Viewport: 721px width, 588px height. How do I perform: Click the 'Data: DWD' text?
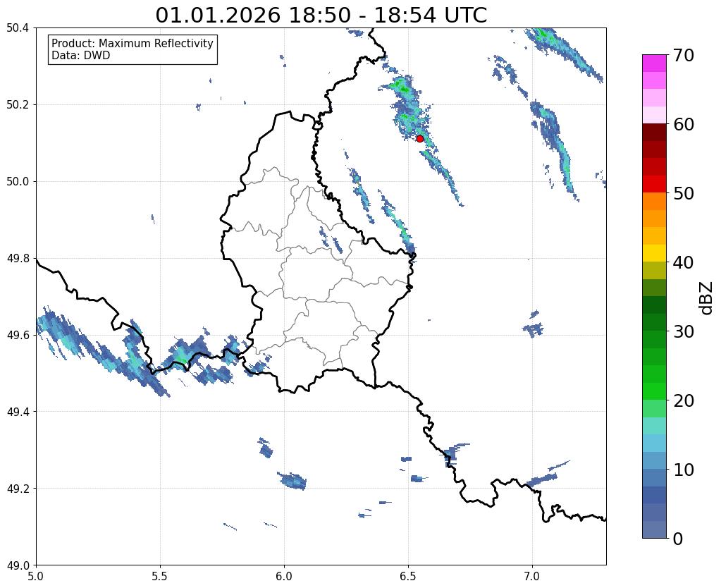click(x=81, y=56)
